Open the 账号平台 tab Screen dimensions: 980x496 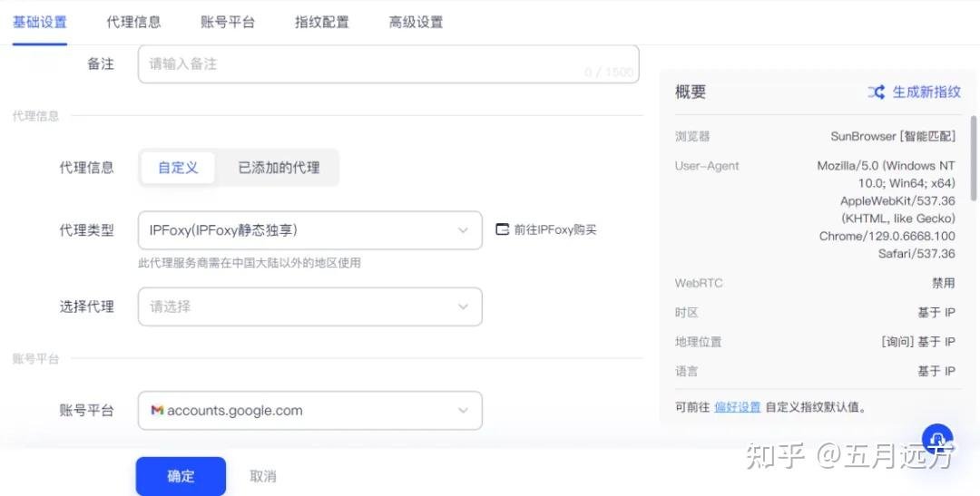pos(228,23)
